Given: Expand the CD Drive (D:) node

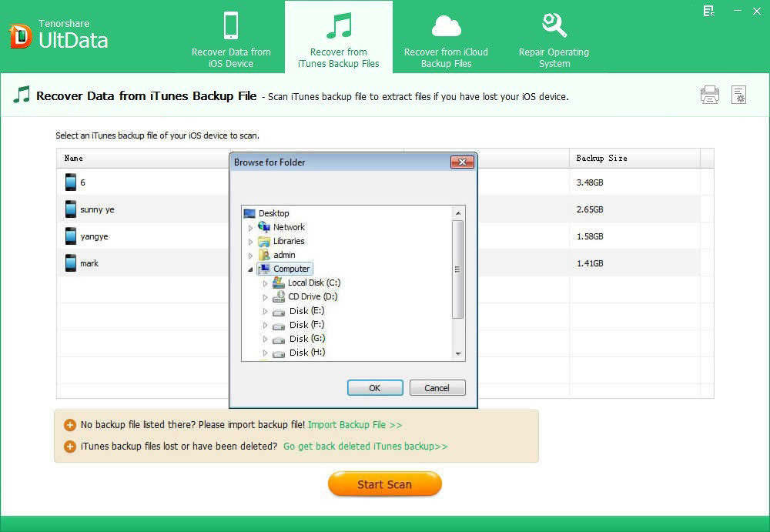Looking at the screenshot, I should pyautogui.click(x=265, y=297).
